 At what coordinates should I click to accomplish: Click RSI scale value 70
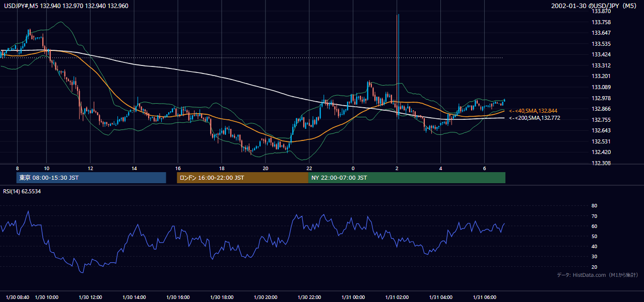[594, 216]
